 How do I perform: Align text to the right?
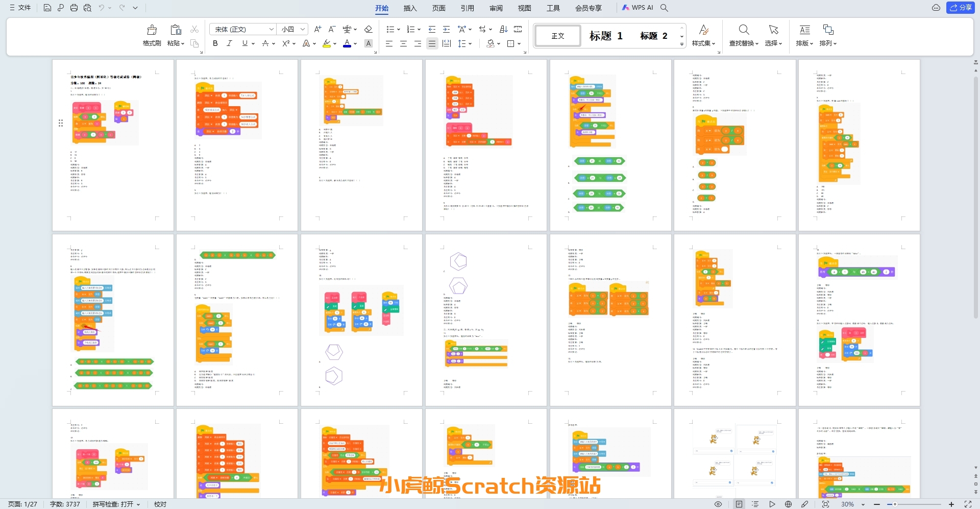click(x=418, y=43)
